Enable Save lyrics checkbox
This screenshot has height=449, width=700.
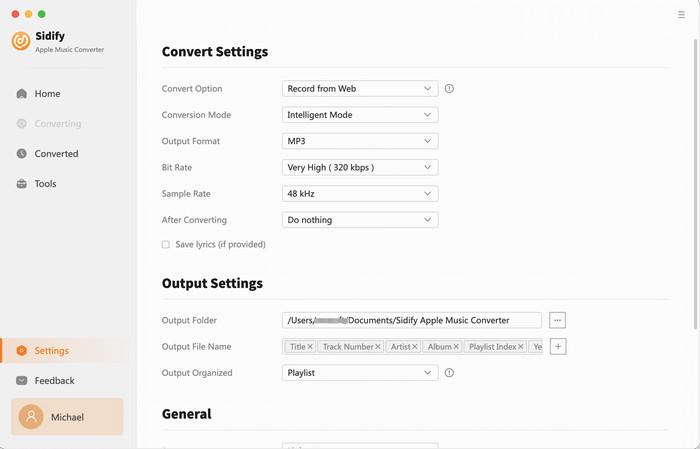click(x=166, y=244)
